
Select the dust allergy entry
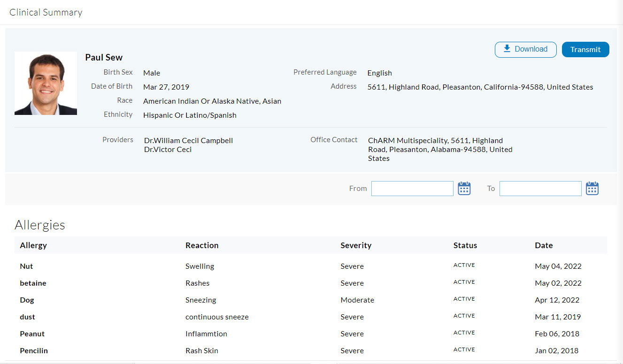pyautogui.click(x=27, y=317)
